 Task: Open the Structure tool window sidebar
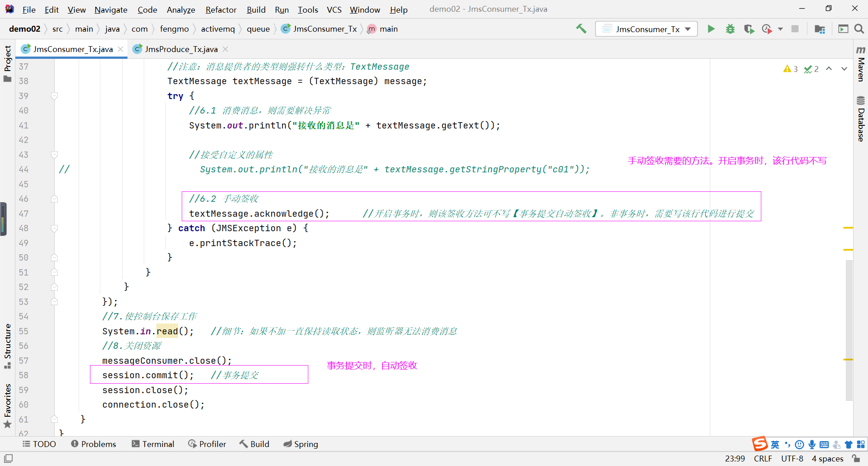point(7,346)
